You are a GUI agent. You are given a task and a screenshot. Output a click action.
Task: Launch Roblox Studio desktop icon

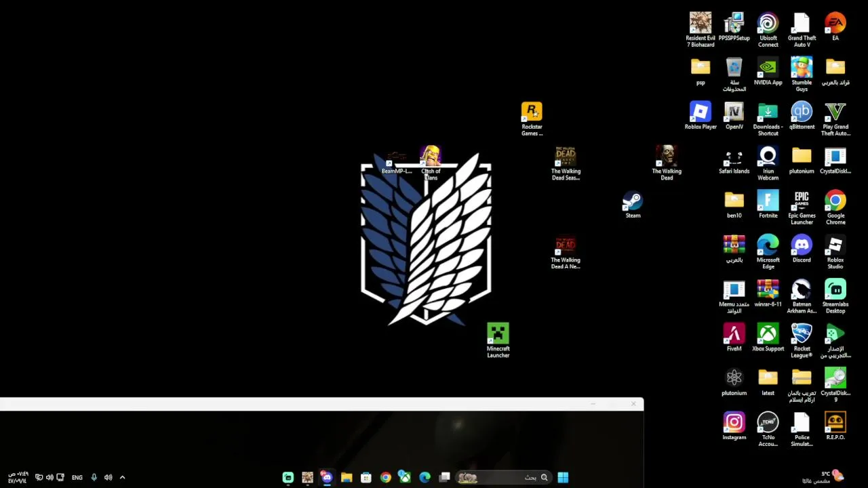click(835, 252)
